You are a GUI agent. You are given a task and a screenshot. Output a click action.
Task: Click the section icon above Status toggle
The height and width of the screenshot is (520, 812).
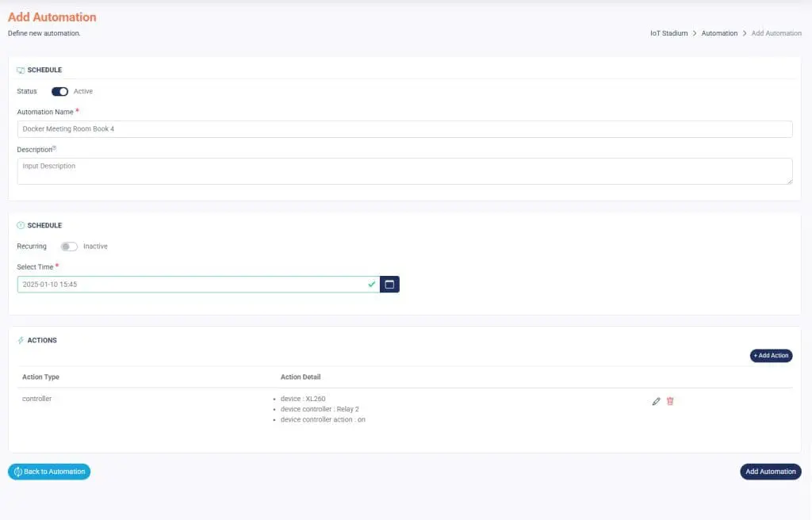[21, 71]
